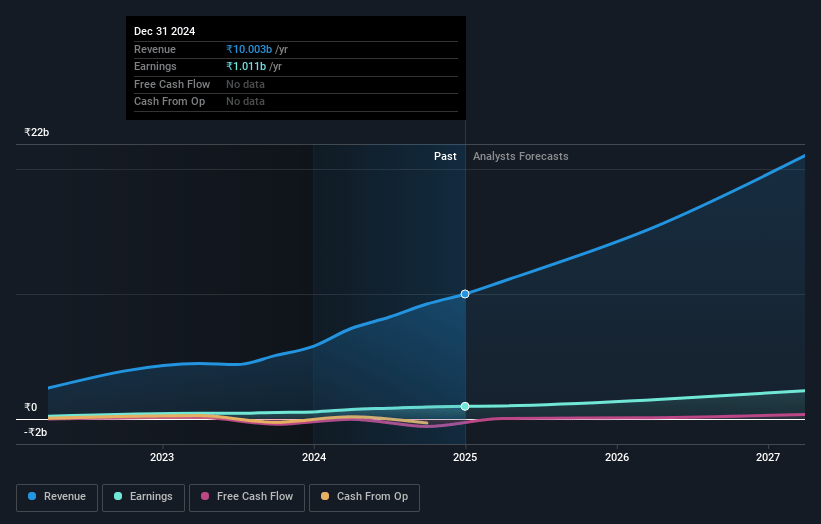Click the teal Earnings data point at 2025
This screenshot has height=524, width=821.
(465, 406)
